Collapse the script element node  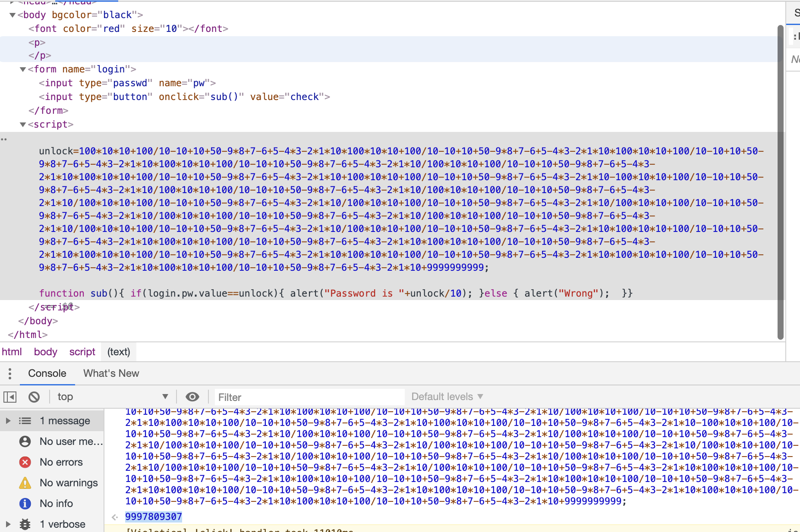pos(23,125)
